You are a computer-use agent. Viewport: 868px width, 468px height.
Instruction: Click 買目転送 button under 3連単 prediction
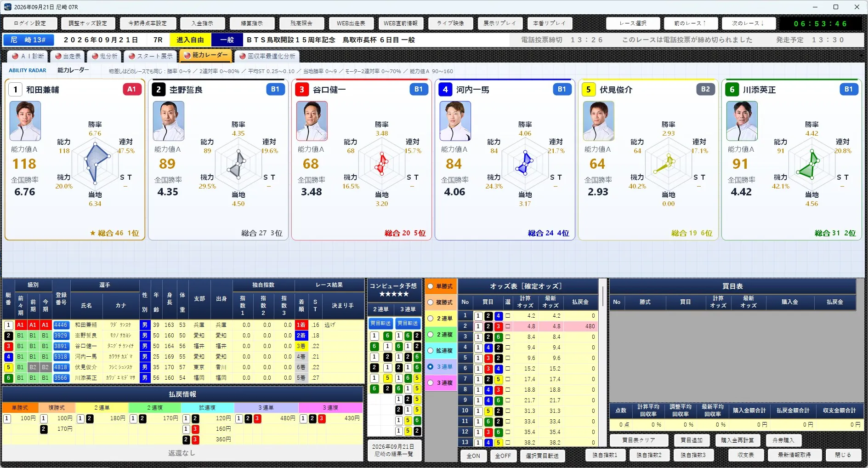click(x=408, y=323)
